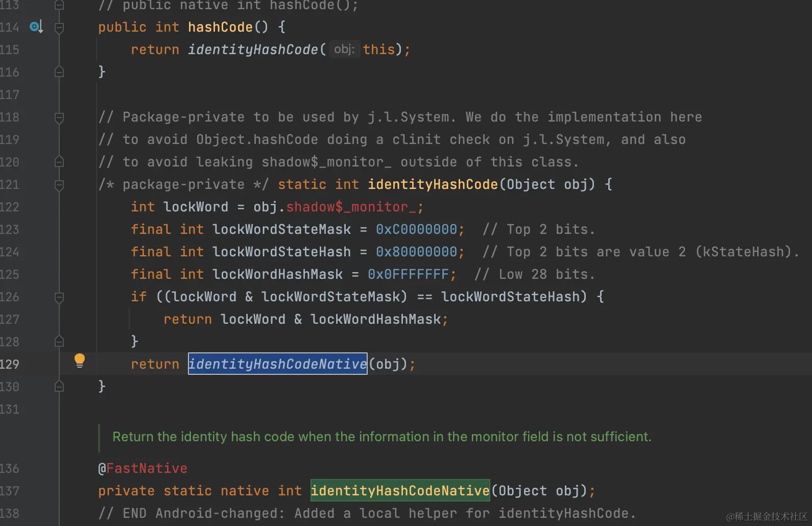Click the 'obj:' parameter hint inlay
The height and width of the screenshot is (526, 812).
[344, 49]
